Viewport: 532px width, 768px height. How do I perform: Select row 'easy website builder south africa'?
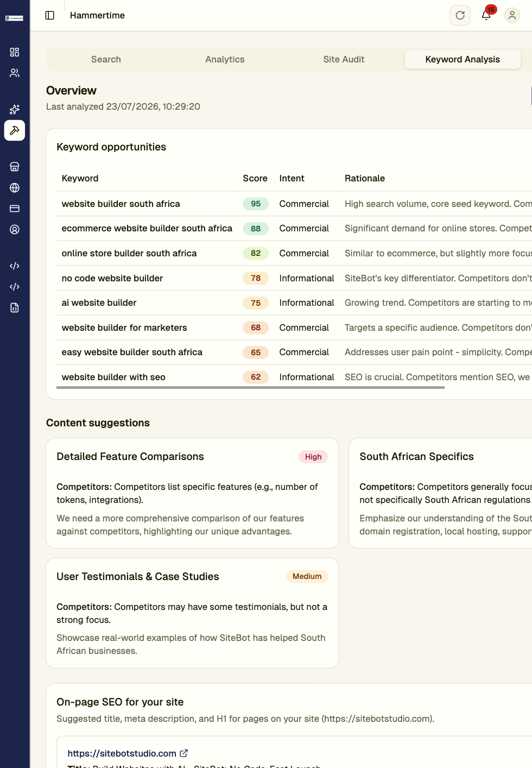pos(294,352)
